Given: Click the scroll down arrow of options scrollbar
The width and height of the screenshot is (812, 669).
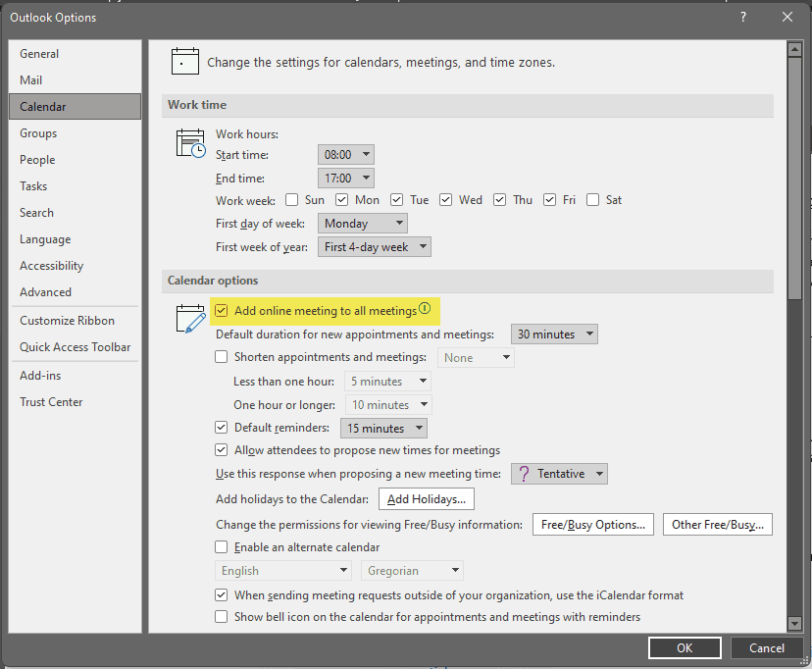Looking at the screenshot, I should coord(794,623).
